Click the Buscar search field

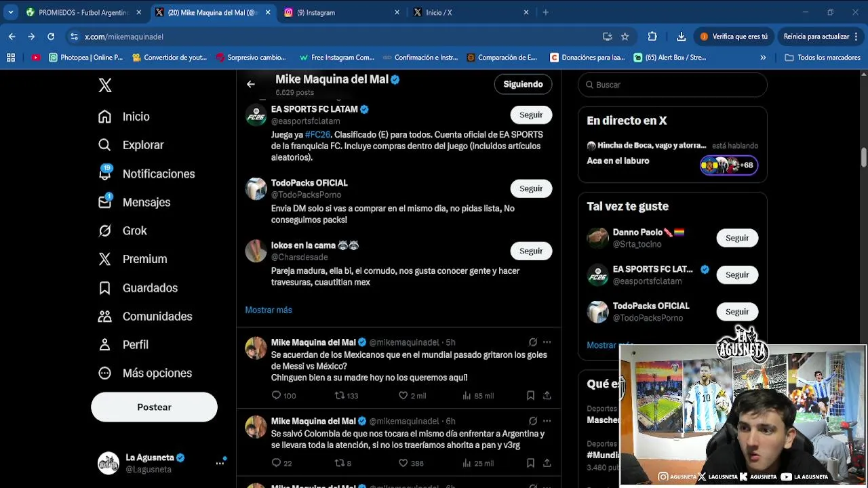[673, 85]
